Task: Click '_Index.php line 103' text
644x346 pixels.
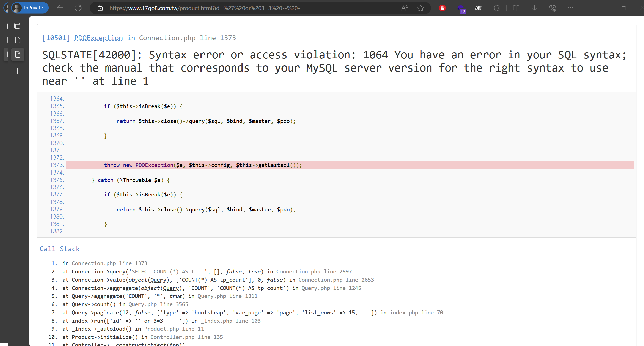Action: click(231, 321)
